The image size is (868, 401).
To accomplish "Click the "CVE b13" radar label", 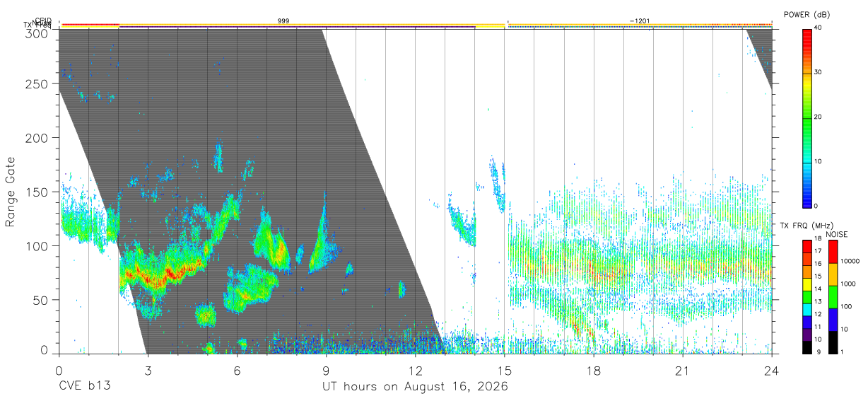I will [x=84, y=387].
